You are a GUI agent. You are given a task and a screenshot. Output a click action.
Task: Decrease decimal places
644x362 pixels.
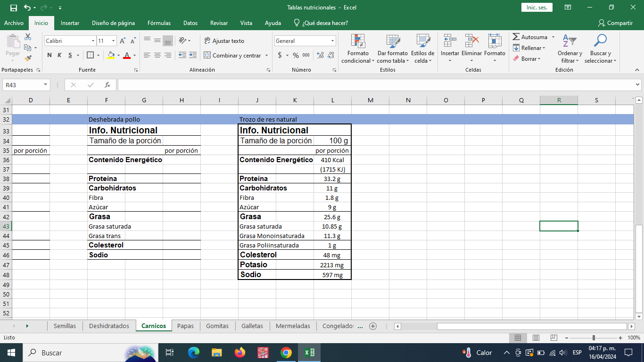click(331, 55)
